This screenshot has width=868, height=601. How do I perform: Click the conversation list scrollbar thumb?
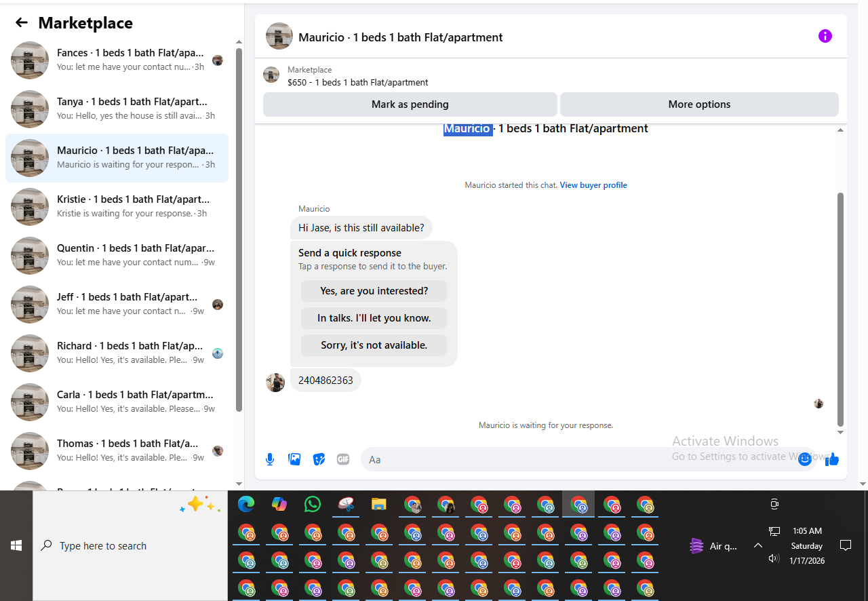(239, 230)
